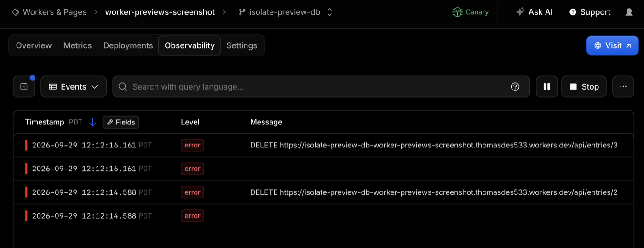This screenshot has width=644, height=248.
Task: Click the branch icon beside isolate-preview-db
Action: coord(242,12)
